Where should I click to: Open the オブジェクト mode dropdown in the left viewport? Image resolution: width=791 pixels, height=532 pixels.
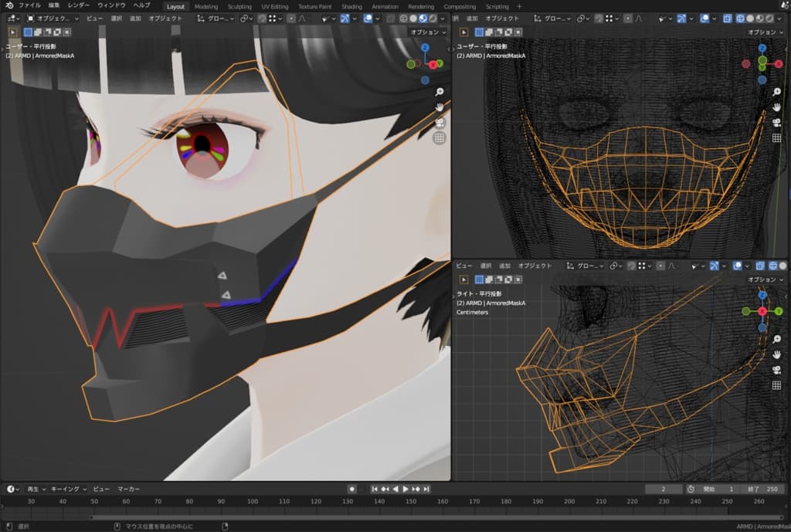[x=53, y=18]
